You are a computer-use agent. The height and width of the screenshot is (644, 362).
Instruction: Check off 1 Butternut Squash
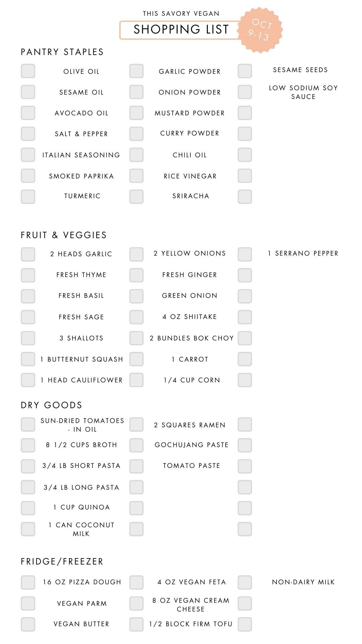tap(28, 359)
